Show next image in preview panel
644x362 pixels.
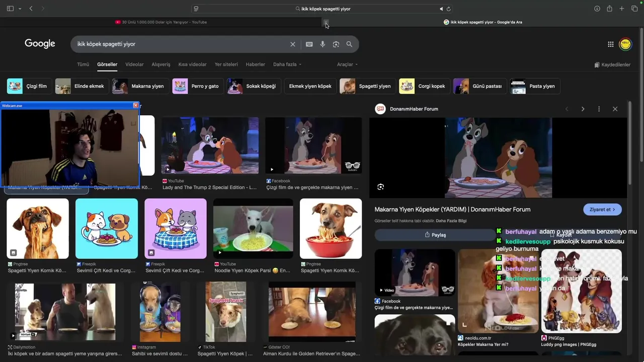point(583,109)
